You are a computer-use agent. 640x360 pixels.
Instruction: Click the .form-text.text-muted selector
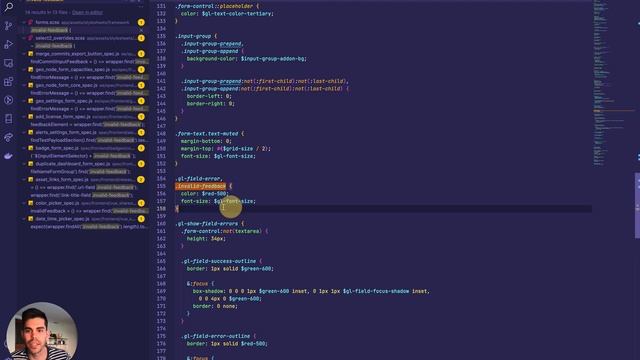pos(207,133)
